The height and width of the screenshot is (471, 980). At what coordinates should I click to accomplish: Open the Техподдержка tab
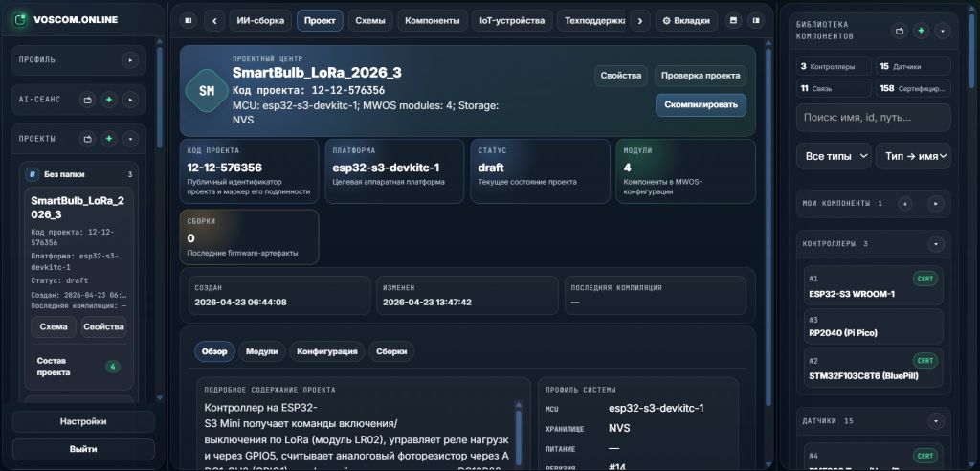click(591, 21)
